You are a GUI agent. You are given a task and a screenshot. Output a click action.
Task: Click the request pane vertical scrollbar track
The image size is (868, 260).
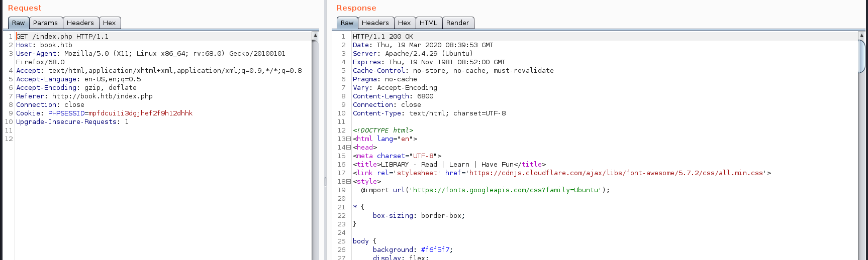point(315,151)
